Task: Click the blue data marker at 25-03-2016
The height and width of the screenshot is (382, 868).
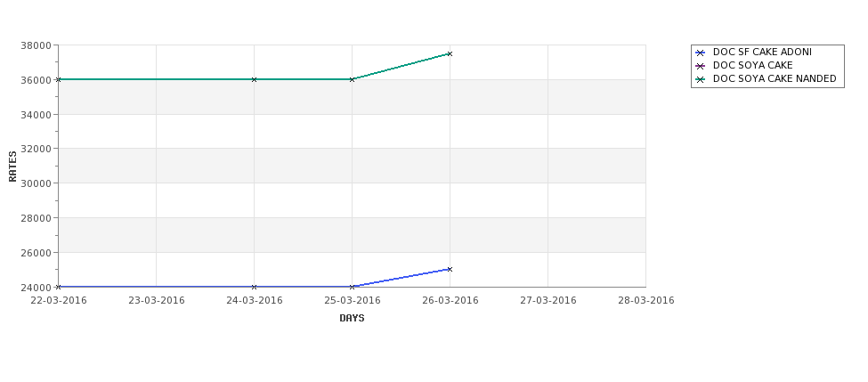Action: [x=352, y=287]
